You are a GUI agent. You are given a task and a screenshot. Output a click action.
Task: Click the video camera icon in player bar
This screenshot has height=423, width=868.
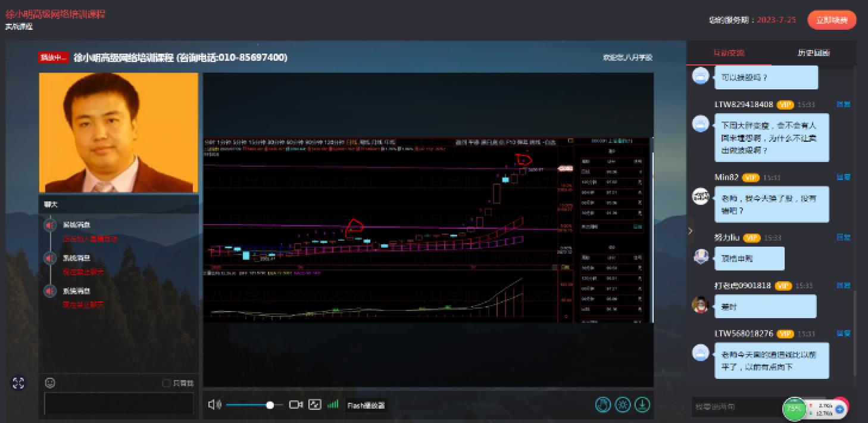(x=296, y=405)
